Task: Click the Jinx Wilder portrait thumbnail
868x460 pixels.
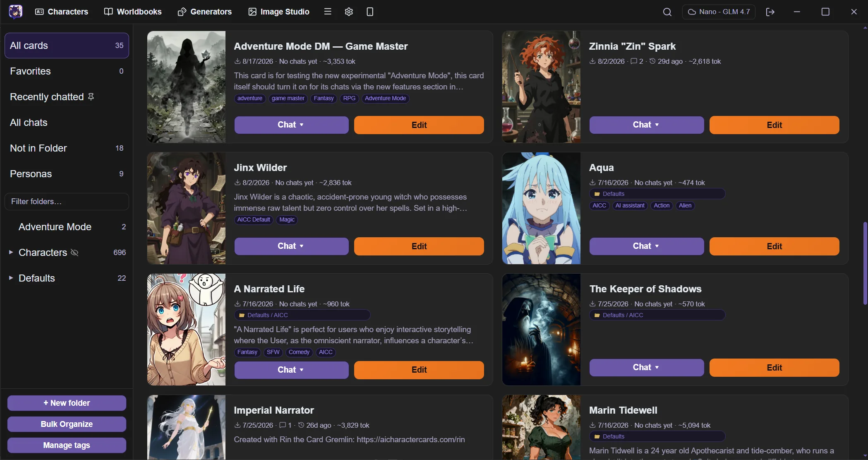Action: [x=186, y=208]
